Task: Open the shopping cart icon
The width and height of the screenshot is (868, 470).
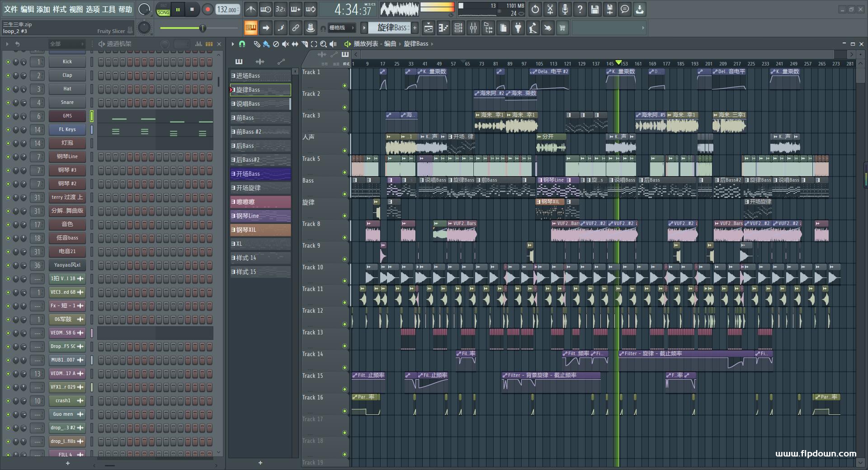Action: [562, 28]
